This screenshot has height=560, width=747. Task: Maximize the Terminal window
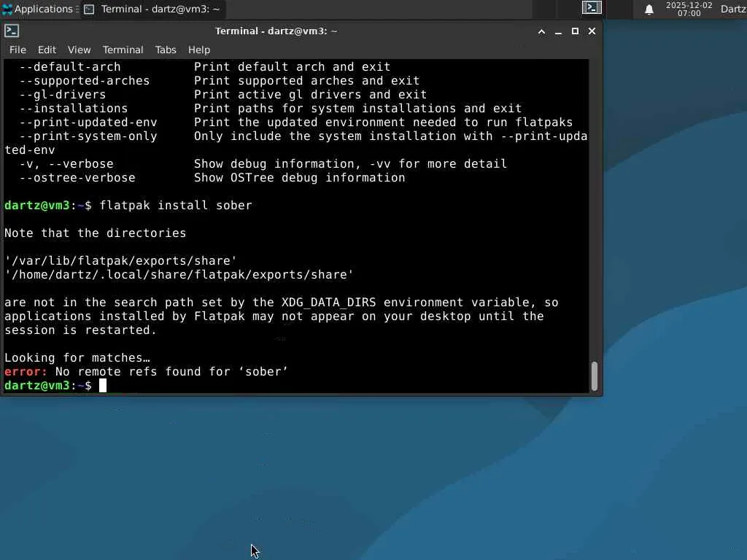(x=575, y=31)
